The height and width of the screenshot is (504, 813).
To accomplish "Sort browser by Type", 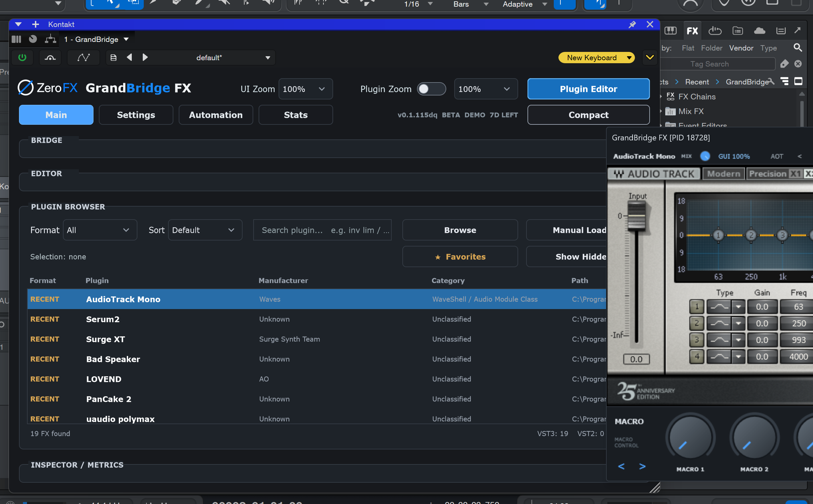I will pyautogui.click(x=768, y=48).
